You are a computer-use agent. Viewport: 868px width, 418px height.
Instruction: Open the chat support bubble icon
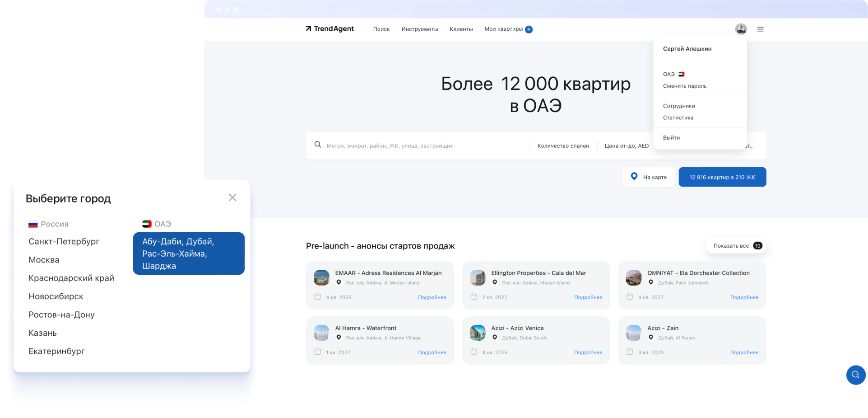[855, 375]
